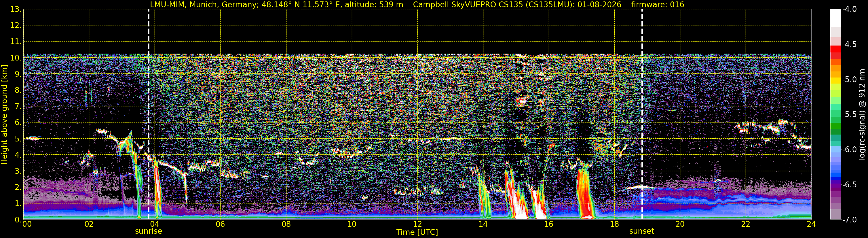The width and height of the screenshot is (868, 238).
Task: Click the '16' time tick label
Action: pyautogui.click(x=549, y=224)
